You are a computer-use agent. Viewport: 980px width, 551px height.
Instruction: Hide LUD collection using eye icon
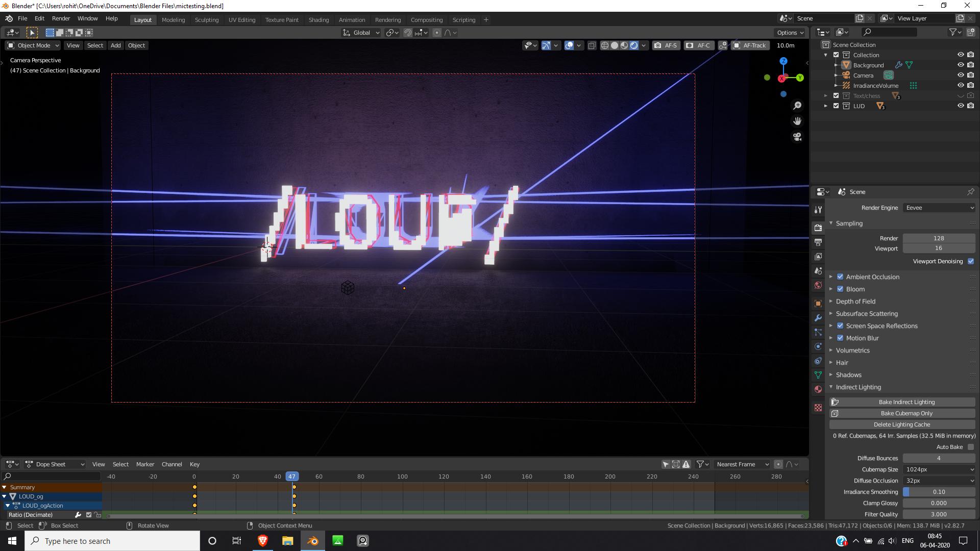click(961, 106)
